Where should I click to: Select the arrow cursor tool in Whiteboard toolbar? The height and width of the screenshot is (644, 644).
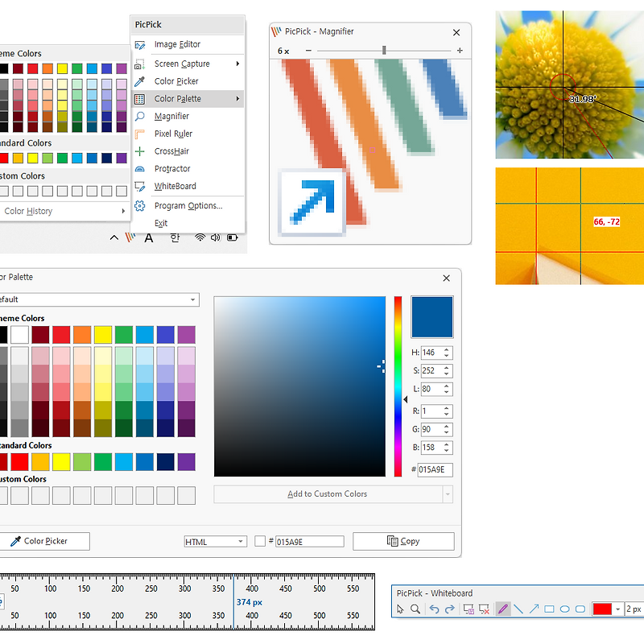click(x=400, y=609)
